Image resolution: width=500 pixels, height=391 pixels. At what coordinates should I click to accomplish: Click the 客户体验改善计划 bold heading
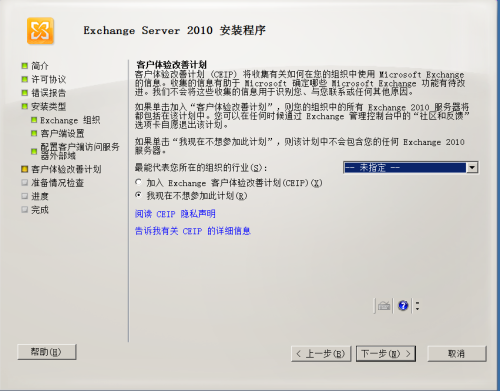click(171, 65)
